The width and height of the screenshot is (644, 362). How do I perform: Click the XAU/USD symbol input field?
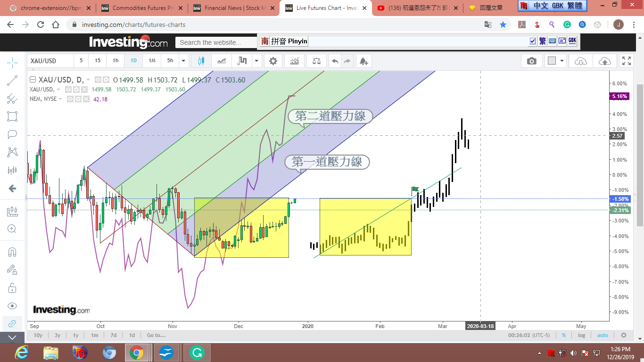coord(50,61)
